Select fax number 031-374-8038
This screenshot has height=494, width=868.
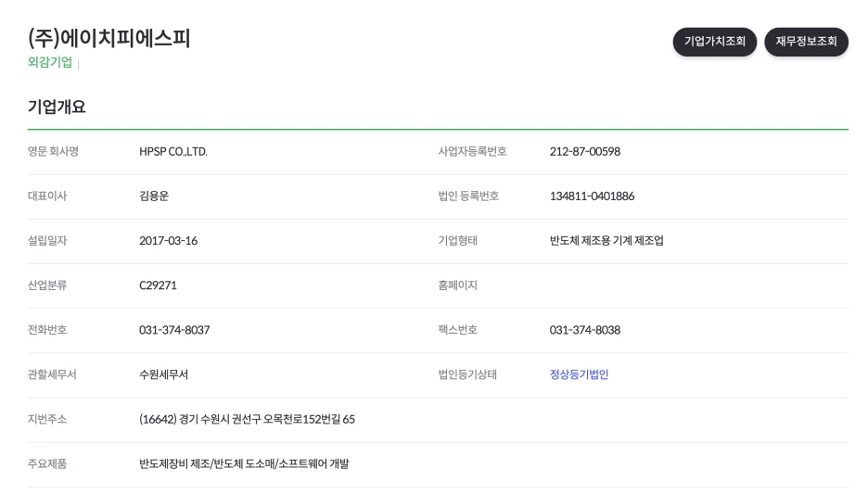pyautogui.click(x=584, y=330)
